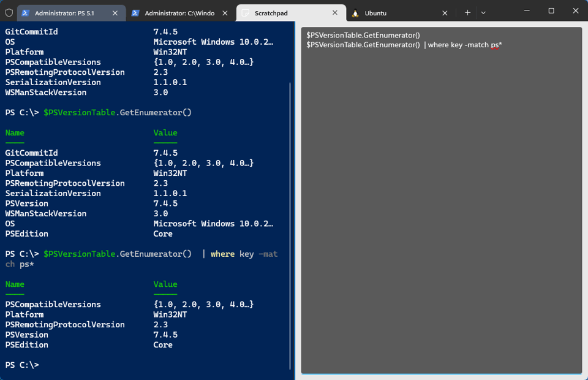Click the first Scratchpad line $PSVersionTable.GetEnumerator()
Image resolution: width=588 pixels, height=380 pixels.
363,36
